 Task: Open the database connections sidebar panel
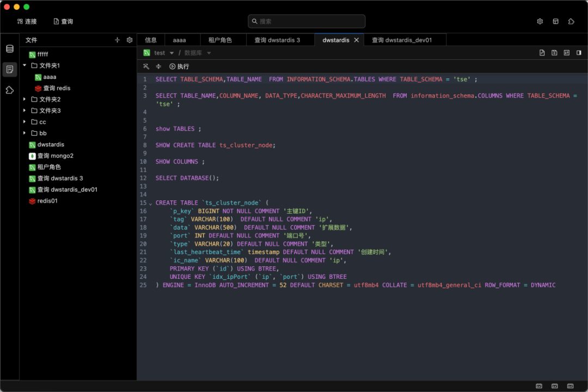click(x=10, y=49)
